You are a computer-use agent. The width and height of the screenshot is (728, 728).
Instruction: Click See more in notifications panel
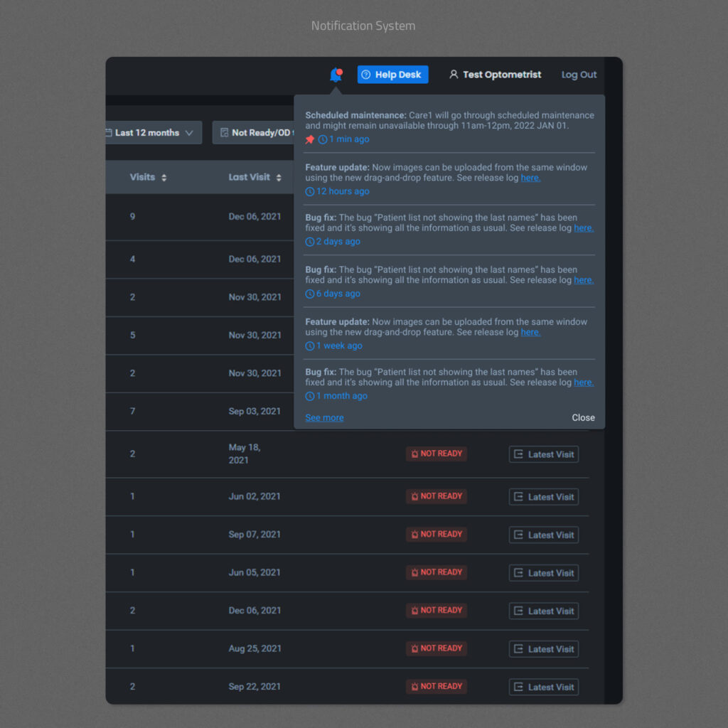point(324,417)
